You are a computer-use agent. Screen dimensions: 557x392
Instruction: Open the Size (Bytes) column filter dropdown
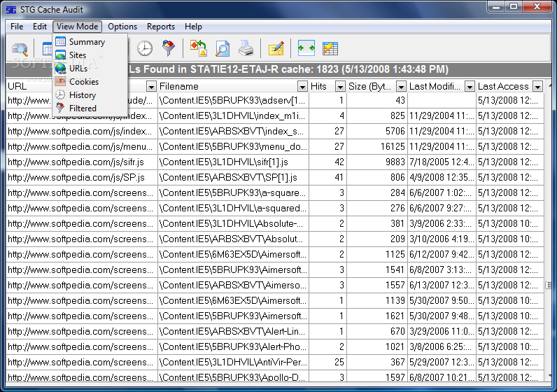[401, 86]
